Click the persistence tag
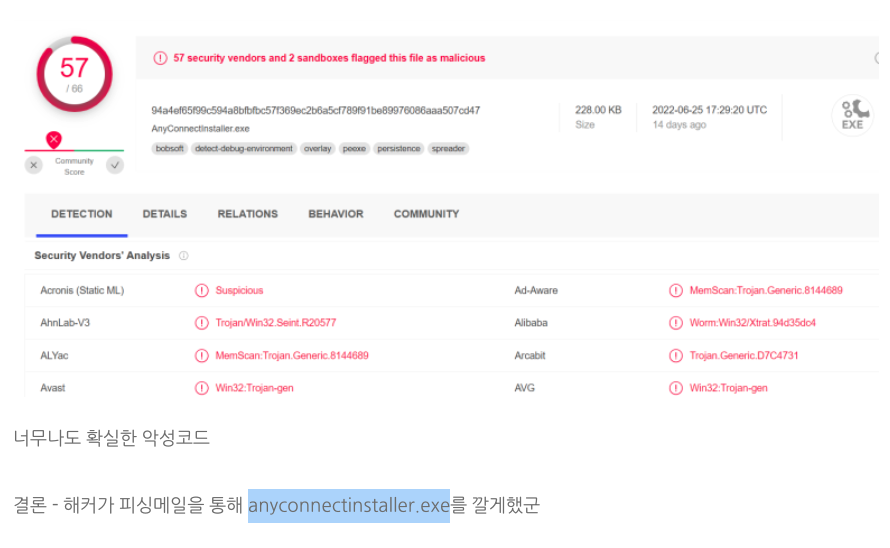This screenshot has height=548, width=890. pos(398,149)
